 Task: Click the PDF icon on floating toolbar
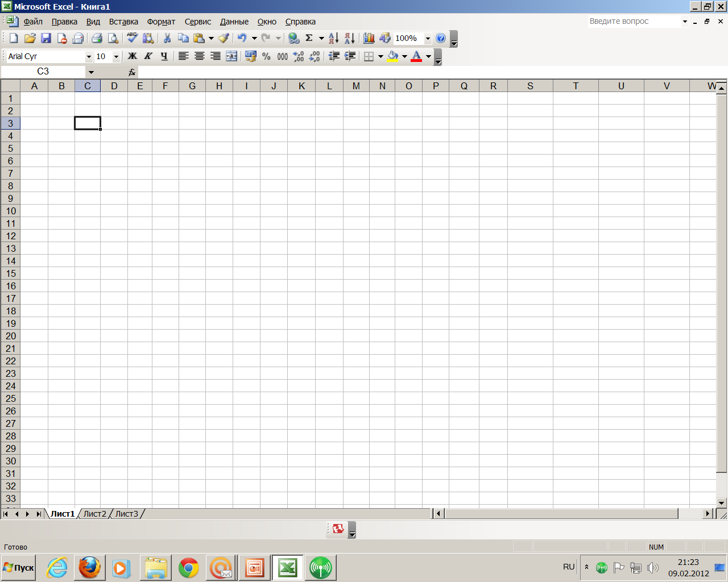point(338,529)
